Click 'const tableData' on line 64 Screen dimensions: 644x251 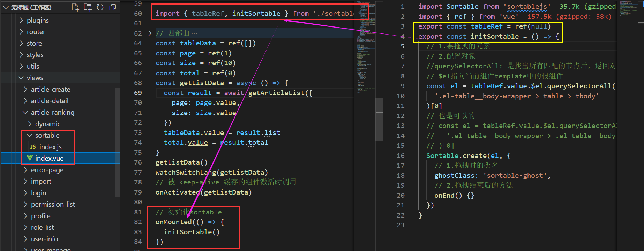point(186,43)
